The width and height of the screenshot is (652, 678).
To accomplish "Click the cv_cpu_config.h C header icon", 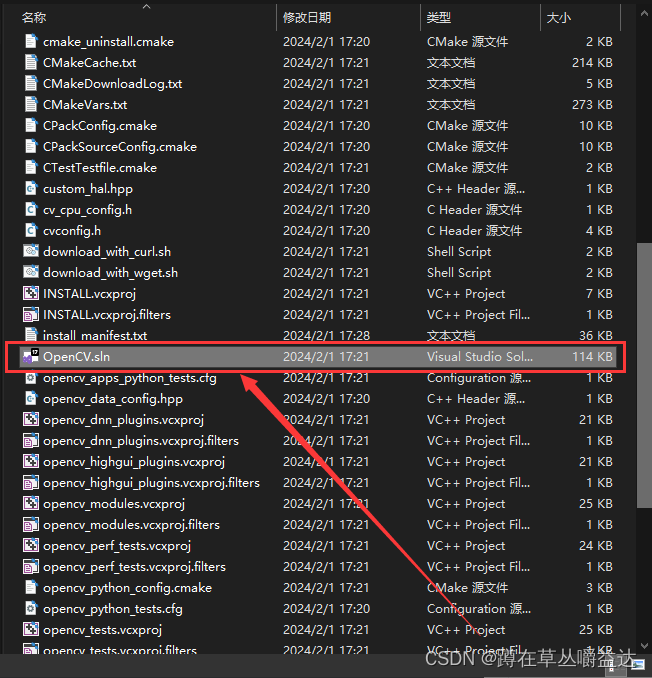I will point(31,210).
